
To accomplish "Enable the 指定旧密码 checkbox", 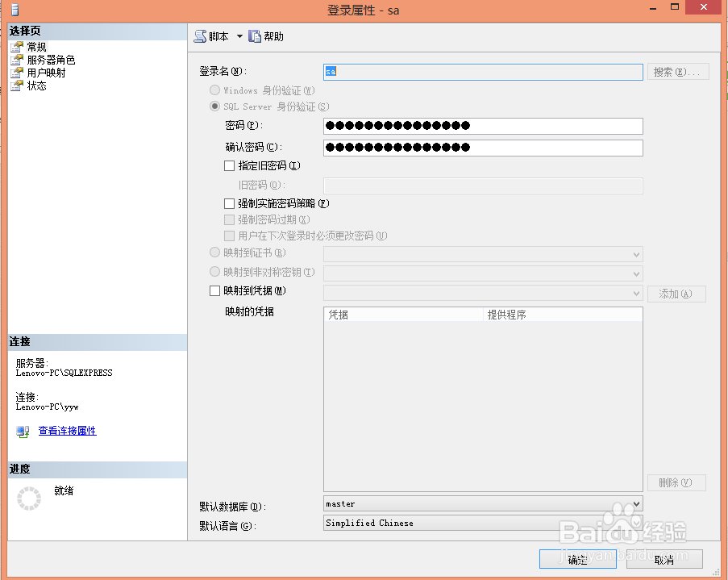I will pyautogui.click(x=229, y=166).
